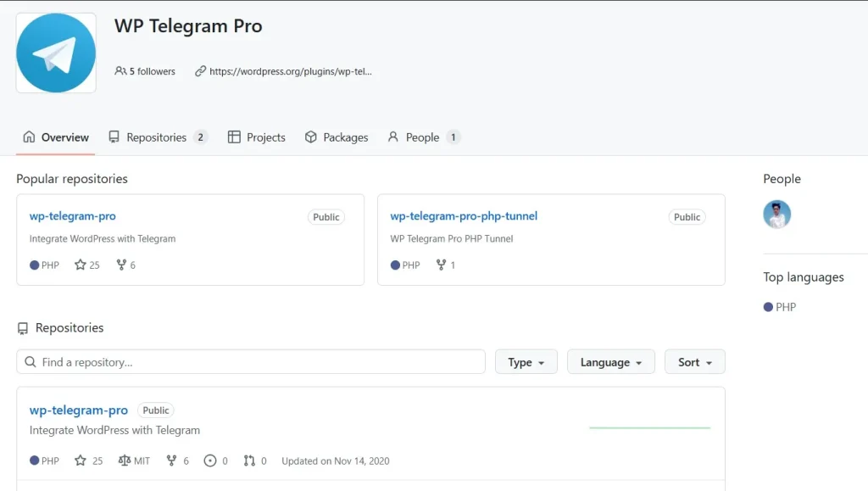Click the MIT license scale icon
Viewport: 868px width, 491px height.
point(125,460)
